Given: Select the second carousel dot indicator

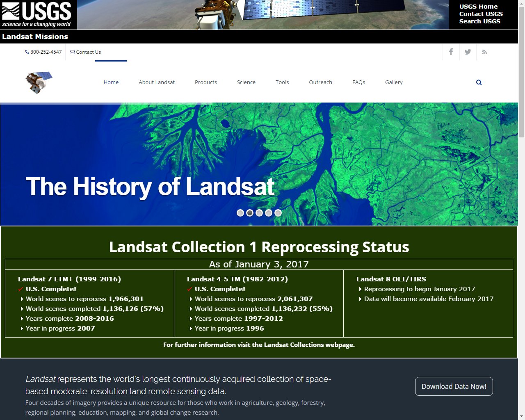Looking at the screenshot, I should [250, 212].
